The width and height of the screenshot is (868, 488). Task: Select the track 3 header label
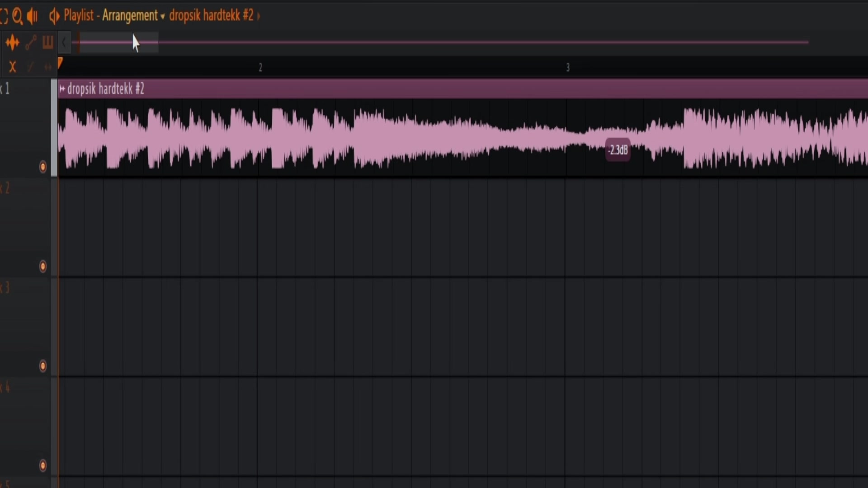point(5,287)
